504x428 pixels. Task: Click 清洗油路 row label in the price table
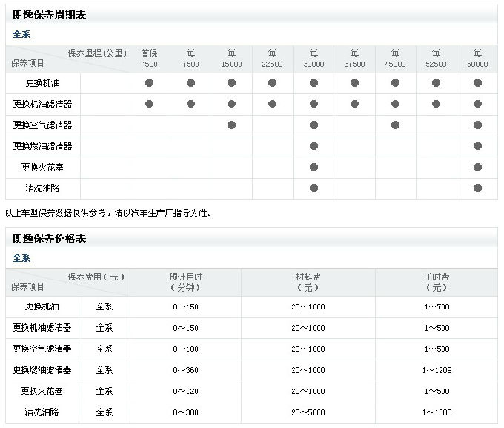[x=42, y=412]
